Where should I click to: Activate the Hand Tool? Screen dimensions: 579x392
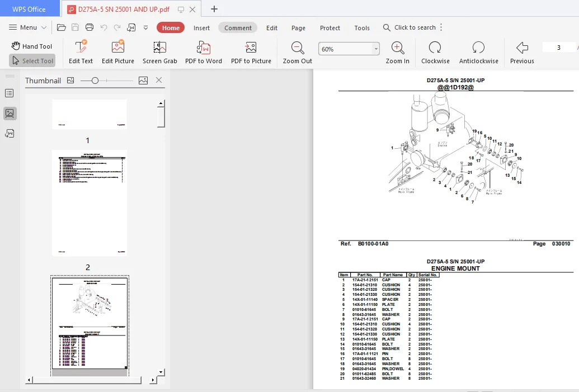coord(32,46)
